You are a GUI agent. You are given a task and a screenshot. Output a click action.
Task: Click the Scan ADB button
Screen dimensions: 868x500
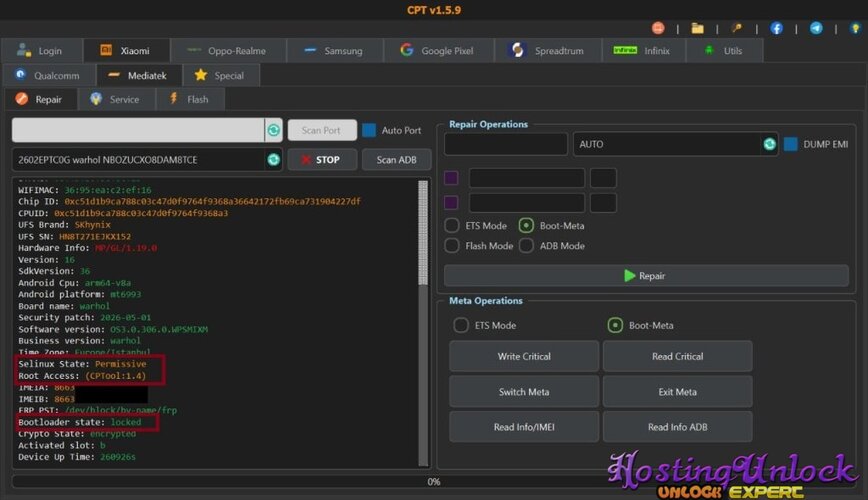tap(396, 159)
